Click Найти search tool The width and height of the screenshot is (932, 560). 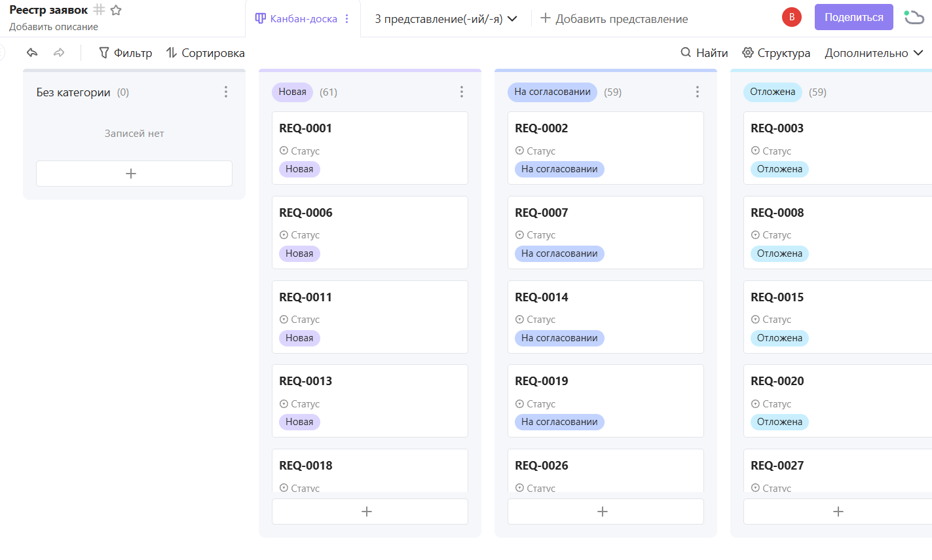(705, 53)
